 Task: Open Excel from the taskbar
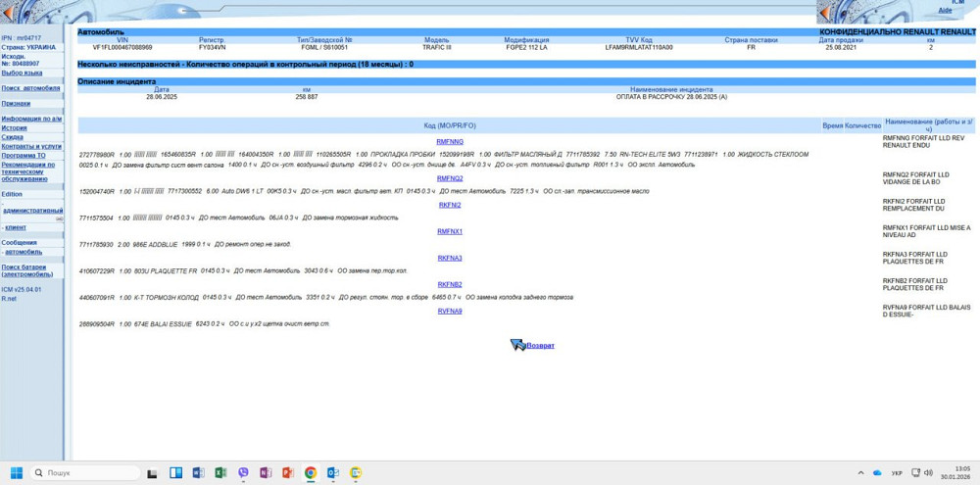220,473
